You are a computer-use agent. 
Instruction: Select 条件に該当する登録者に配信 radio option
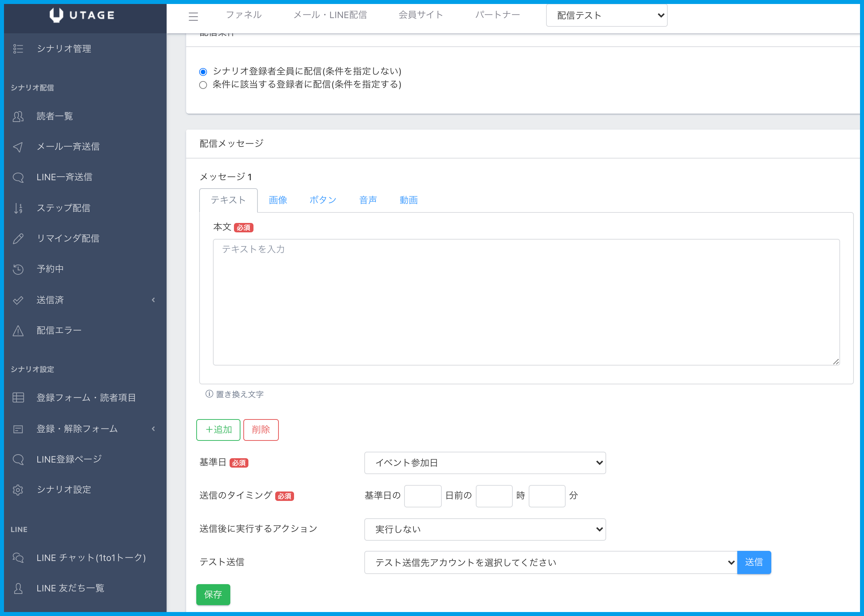203,85
